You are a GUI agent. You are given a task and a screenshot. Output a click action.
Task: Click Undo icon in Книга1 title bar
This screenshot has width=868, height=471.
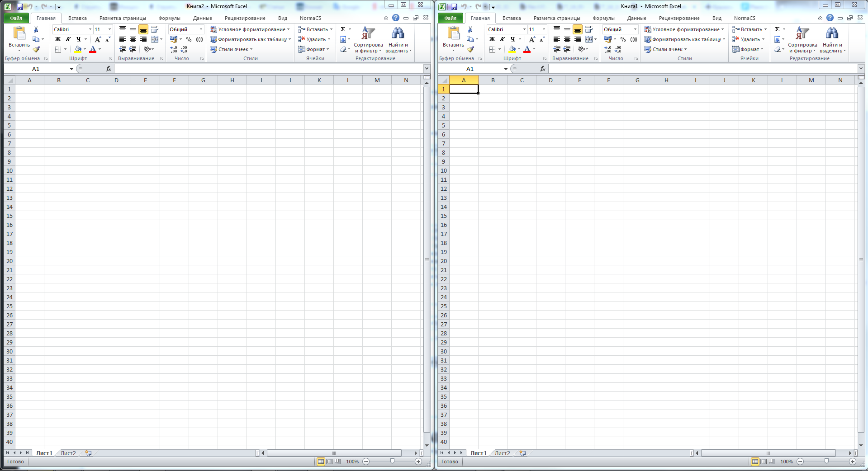464,6
